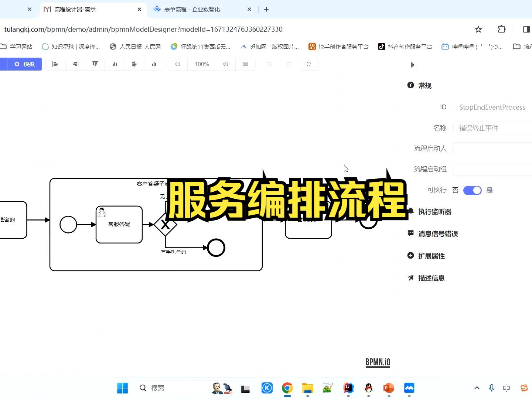
Task: Redo the last action
Action: (289, 64)
